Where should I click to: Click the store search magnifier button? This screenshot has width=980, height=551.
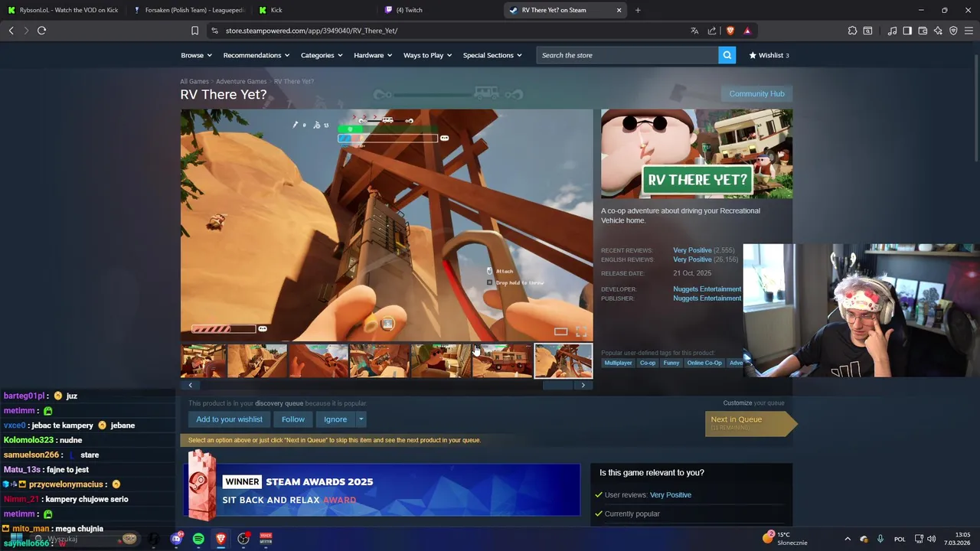point(727,55)
